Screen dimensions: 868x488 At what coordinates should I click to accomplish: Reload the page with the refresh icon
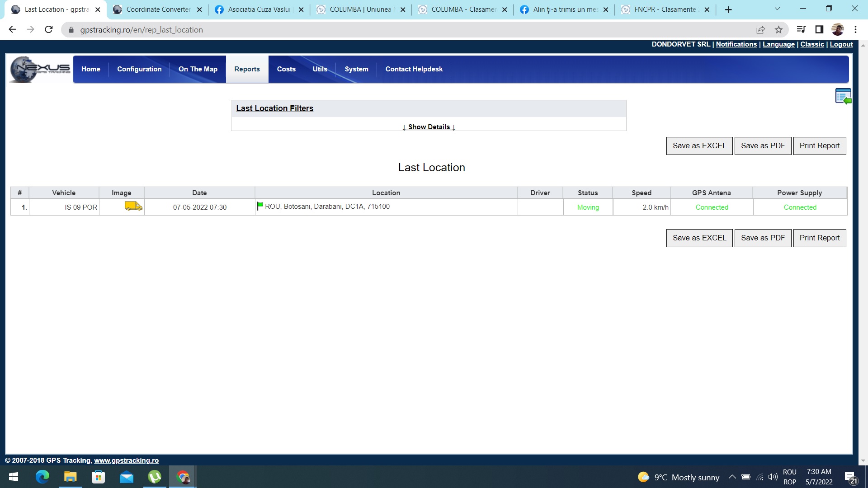click(49, 30)
